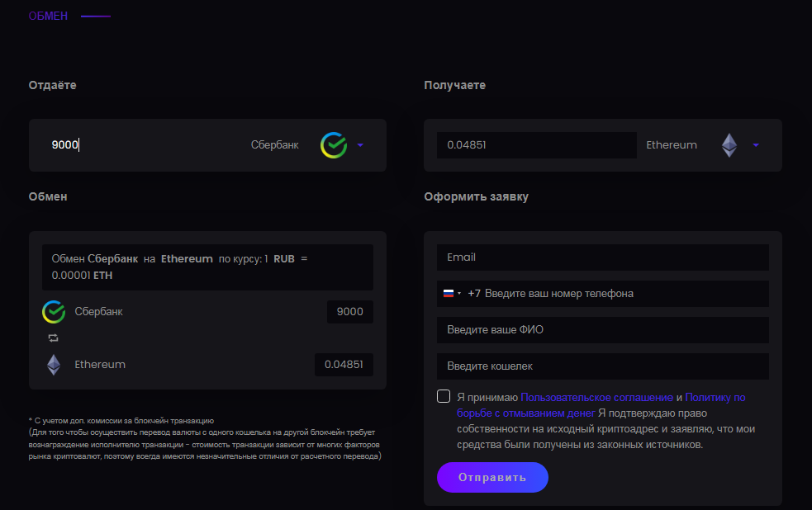Accept the user agreement checkbox
Image resolution: width=812 pixels, height=510 pixels.
pos(444,396)
